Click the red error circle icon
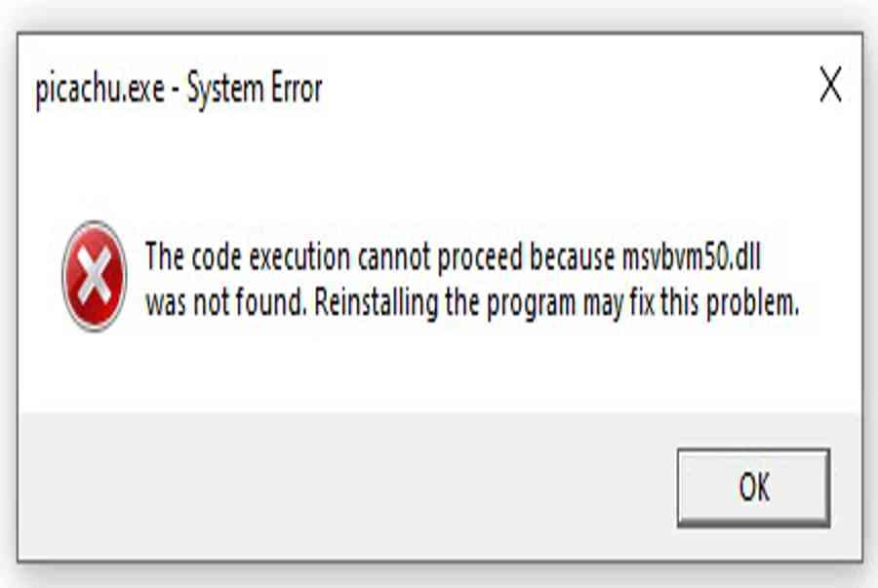This screenshot has width=878, height=588. coord(94,276)
